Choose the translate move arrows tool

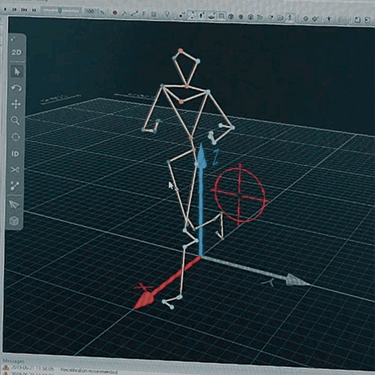click(x=16, y=104)
